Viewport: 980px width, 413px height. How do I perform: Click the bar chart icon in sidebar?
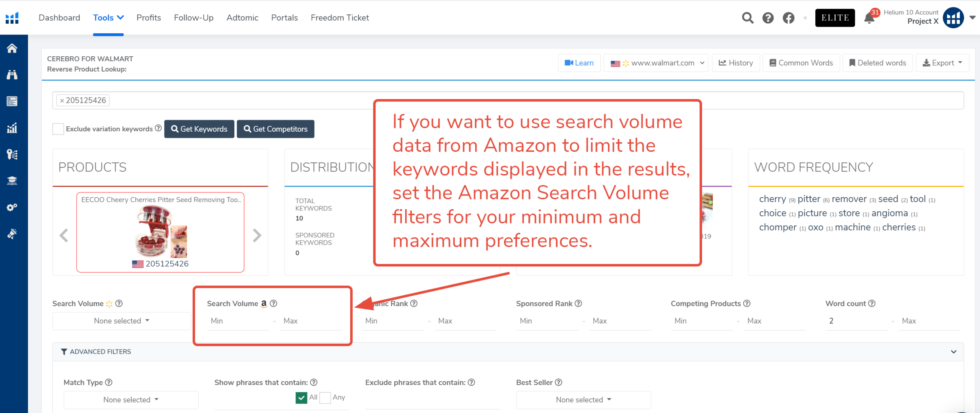(12, 128)
